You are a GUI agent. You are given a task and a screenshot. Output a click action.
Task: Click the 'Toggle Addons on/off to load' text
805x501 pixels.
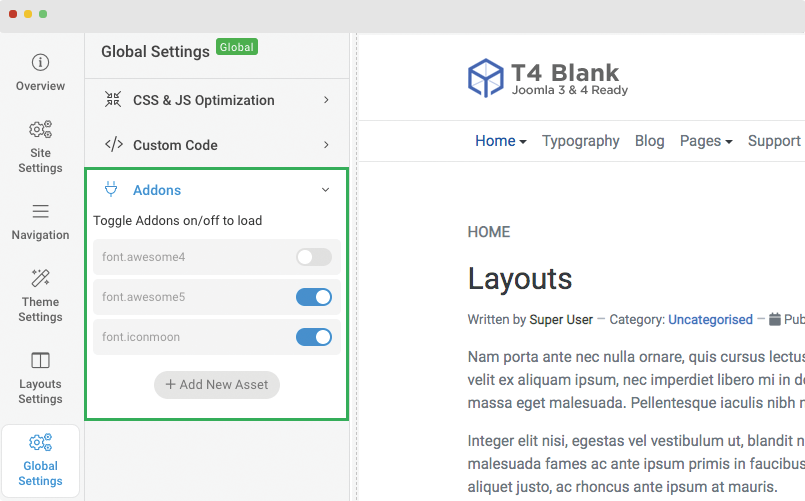pos(178,221)
